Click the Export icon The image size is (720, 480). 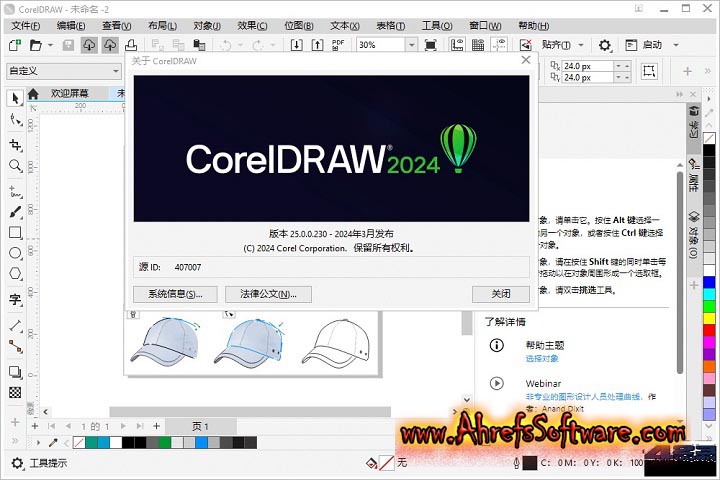click(x=317, y=45)
